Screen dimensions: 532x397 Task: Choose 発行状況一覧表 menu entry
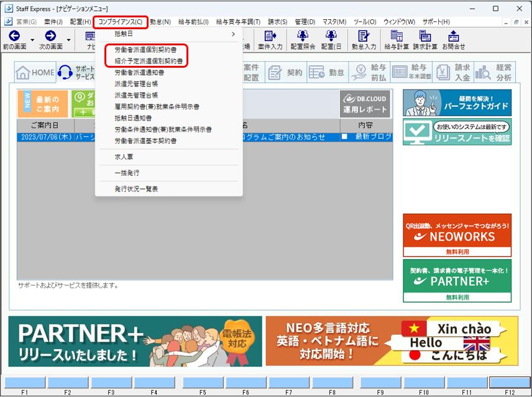(136, 188)
